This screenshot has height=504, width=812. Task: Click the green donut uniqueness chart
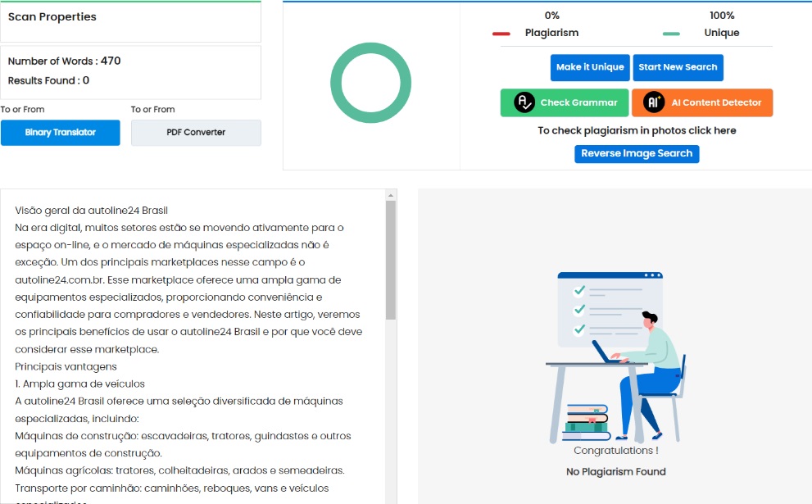pyautogui.click(x=370, y=83)
